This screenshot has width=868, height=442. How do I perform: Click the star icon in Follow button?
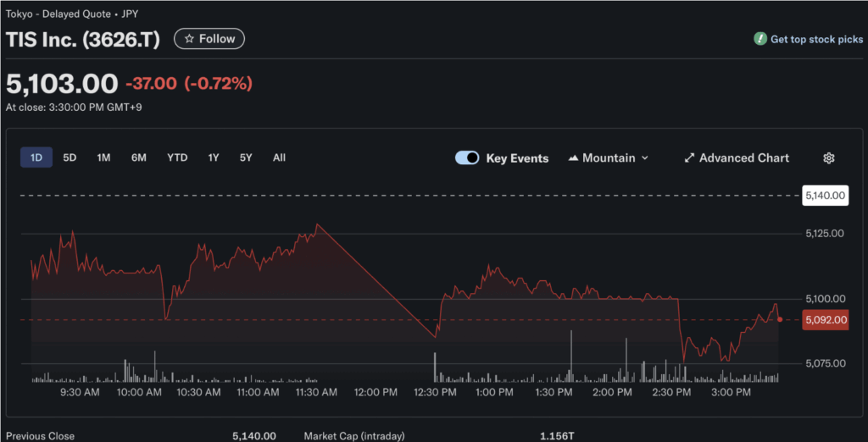click(x=189, y=39)
